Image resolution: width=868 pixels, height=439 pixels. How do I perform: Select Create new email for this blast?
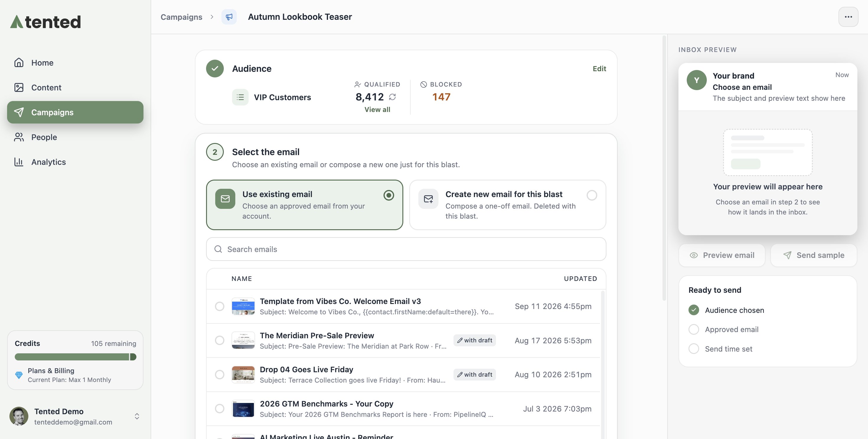pyautogui.click(x=508, y=205)
